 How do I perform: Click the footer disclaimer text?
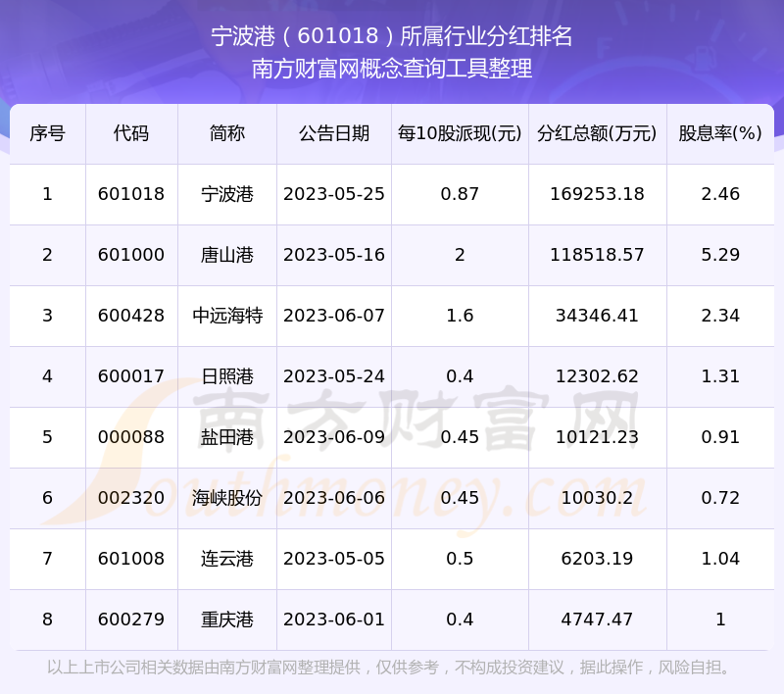pyautogui.click(x=391, y=667)
